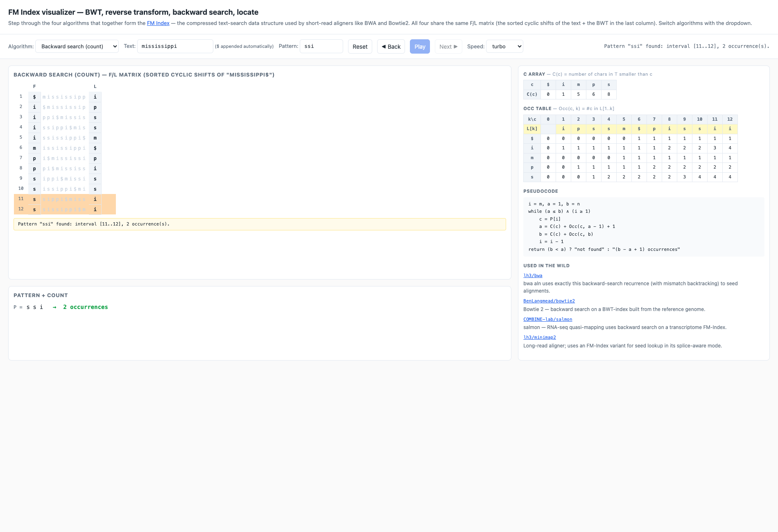Open the lh3/bwa repository link

coord(533,276)
